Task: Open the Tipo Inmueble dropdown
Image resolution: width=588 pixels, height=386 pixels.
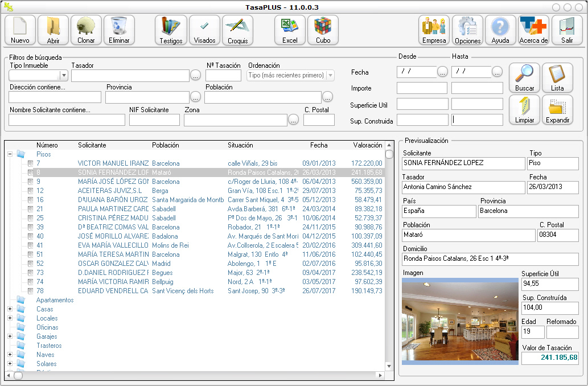Action: [64, 75]
